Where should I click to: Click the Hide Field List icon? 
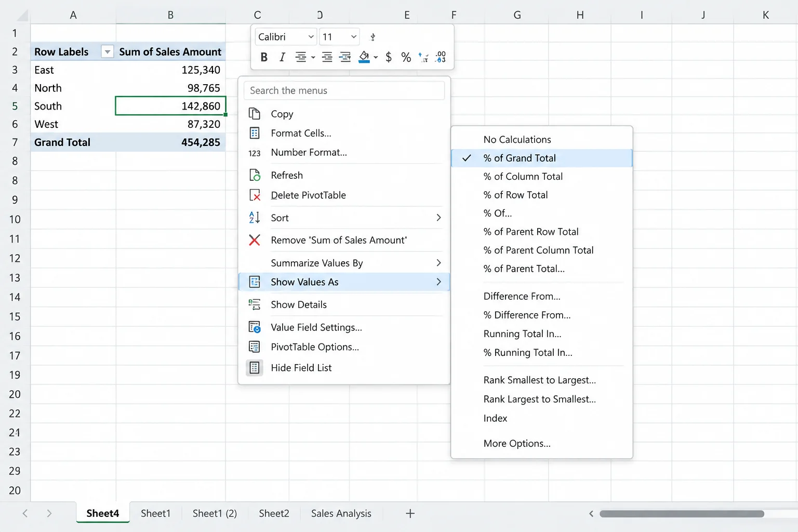(255, 368)
